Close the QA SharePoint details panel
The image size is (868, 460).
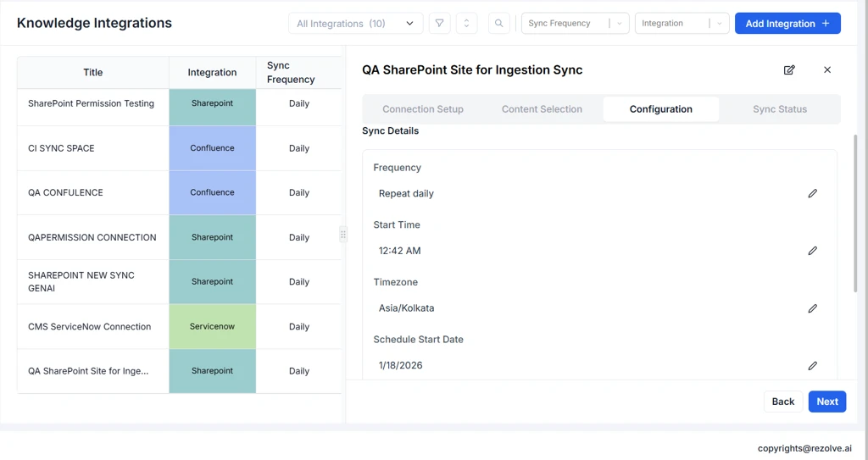tap(827, 69)
